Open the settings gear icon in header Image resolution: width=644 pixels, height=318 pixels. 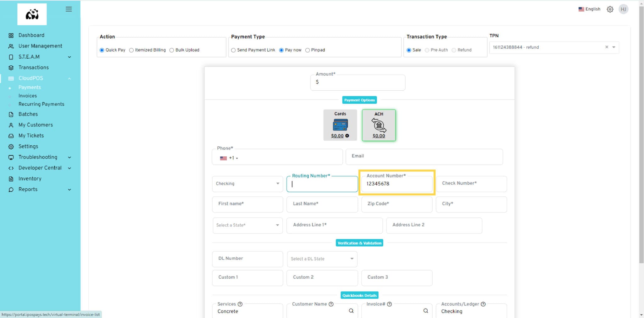tap(610, 9)
